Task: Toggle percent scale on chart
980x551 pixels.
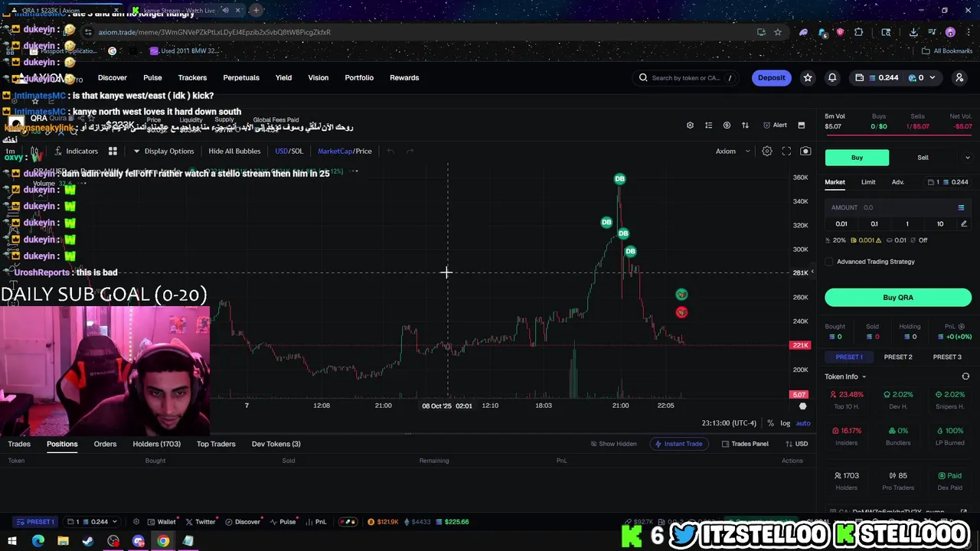Action: tap(771, 423)
